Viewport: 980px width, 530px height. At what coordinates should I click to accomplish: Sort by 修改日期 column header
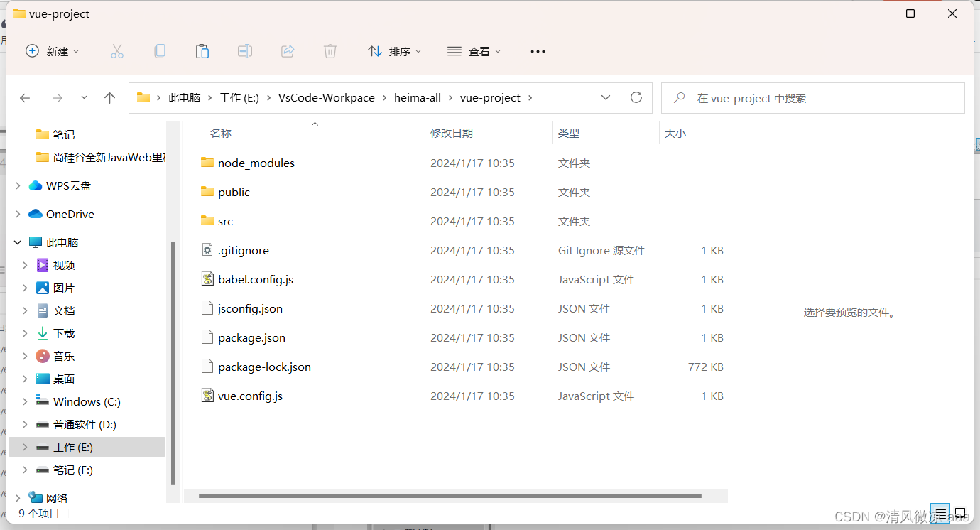click(x=452, y=133)
